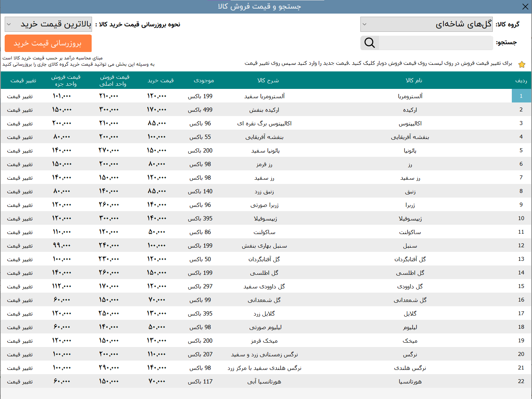This screenshot has height=399, width=532.
Task: Click the 207 باکس stock cell
Action: pos(200,354)
